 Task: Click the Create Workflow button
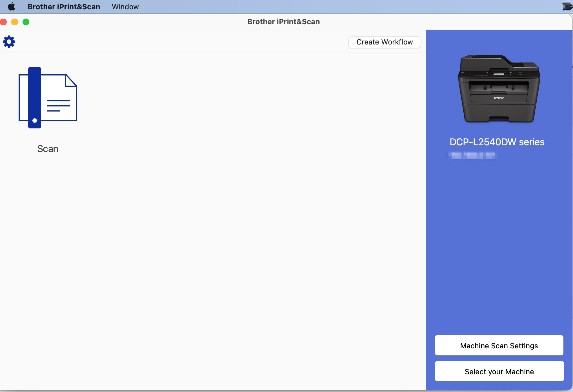[x=384, y=42]
